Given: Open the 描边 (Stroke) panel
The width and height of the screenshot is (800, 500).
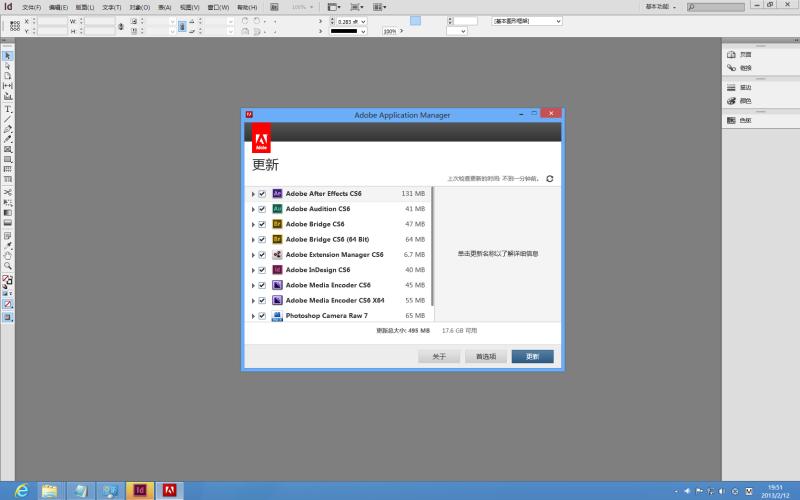Looking at the screenshot, I should (739, 88).
